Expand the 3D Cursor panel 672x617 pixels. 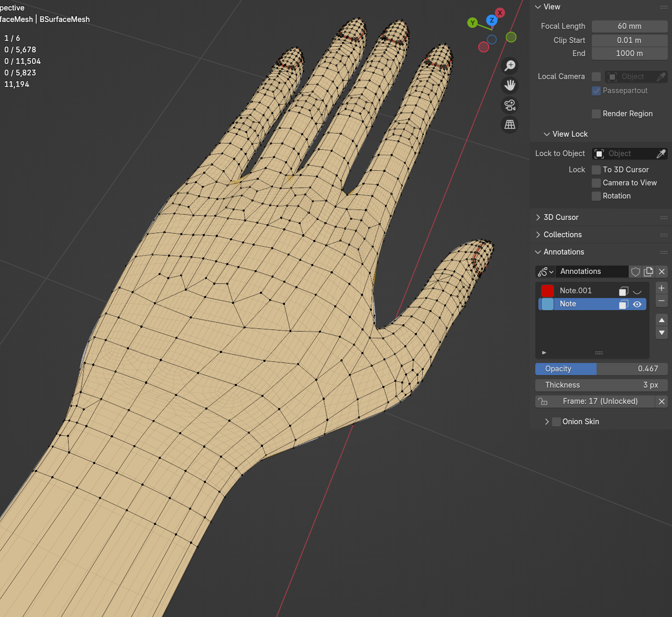click(x=560, y=217)
